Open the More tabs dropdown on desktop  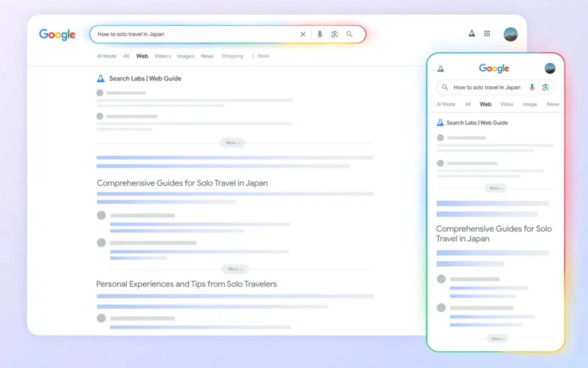coord(260,56)
